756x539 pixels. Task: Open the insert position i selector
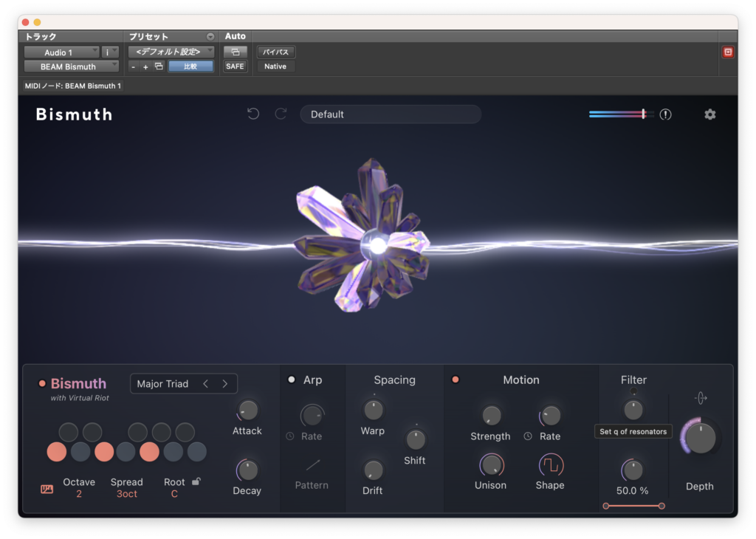(x=110, y=52)
